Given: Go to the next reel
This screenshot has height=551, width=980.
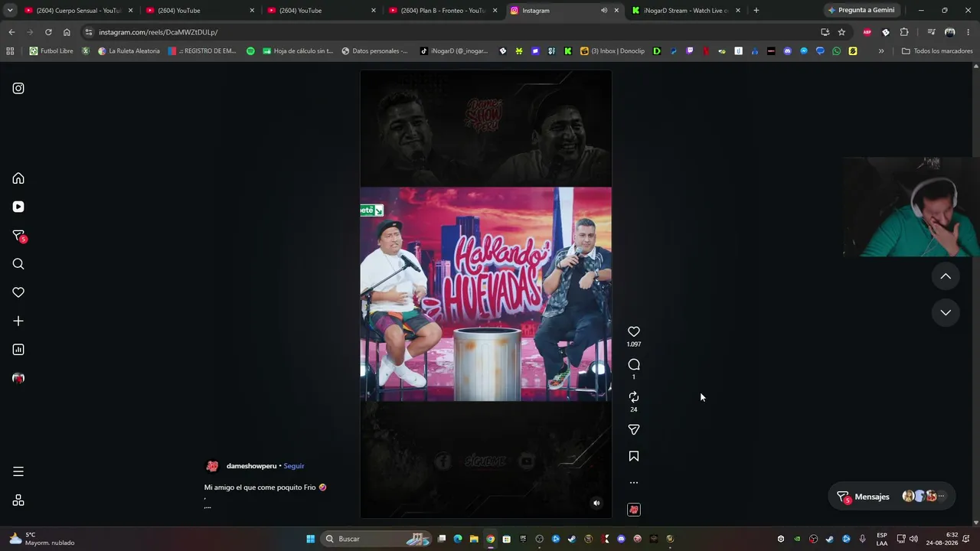Looking at the screenshot, I should 946,312.
